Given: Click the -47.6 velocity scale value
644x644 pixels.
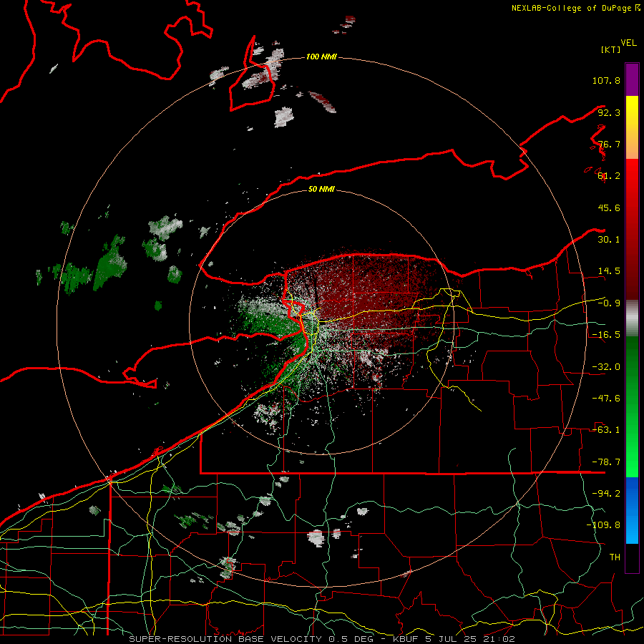Looking at the screenshot, I should [x=606, y=399].
